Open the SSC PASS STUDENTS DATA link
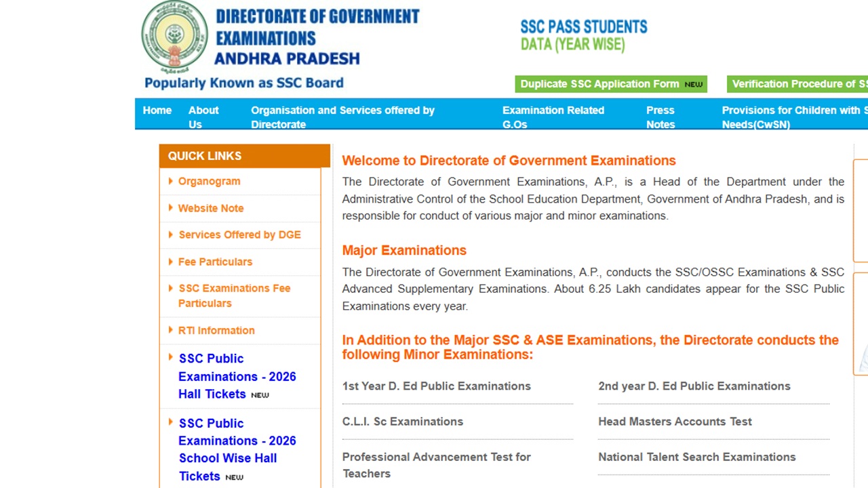Screen dimensions: 868x488 [x=584, y=35]
